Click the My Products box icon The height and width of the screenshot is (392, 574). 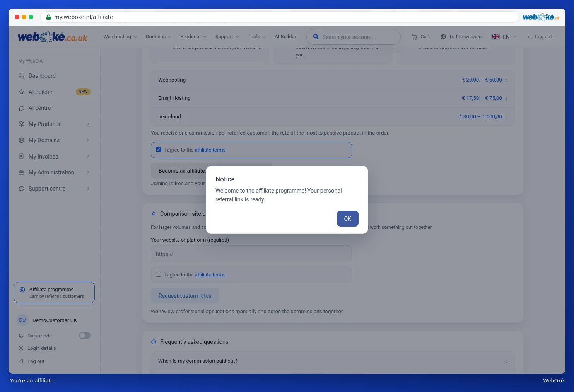point(21,124)
